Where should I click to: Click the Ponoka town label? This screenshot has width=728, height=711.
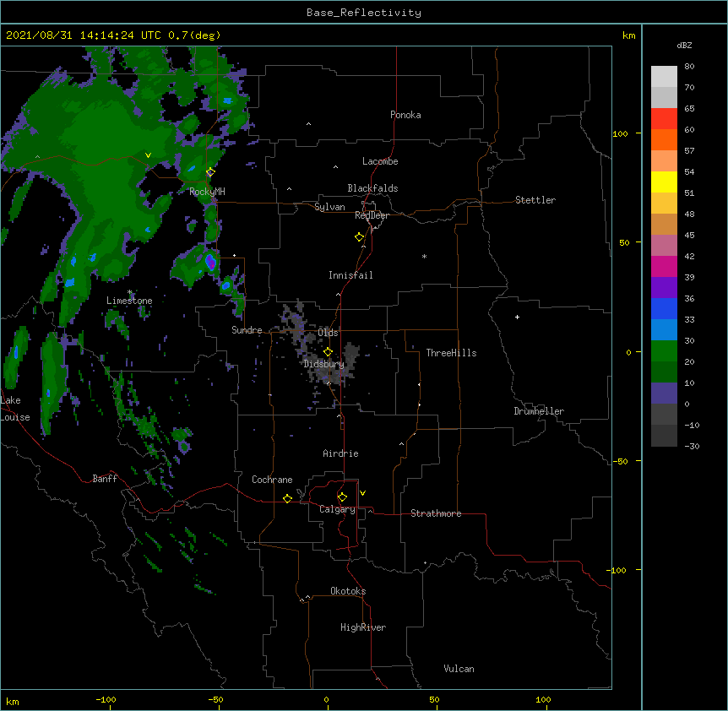coord(405,115)
